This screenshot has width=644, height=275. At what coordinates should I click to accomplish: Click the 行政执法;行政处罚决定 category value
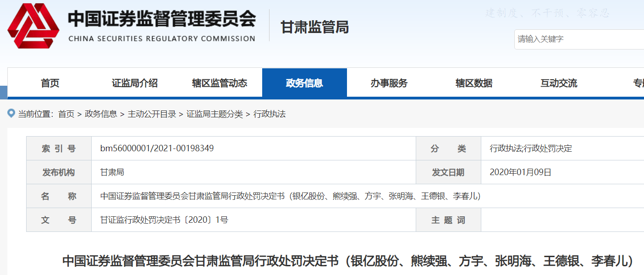531,148
